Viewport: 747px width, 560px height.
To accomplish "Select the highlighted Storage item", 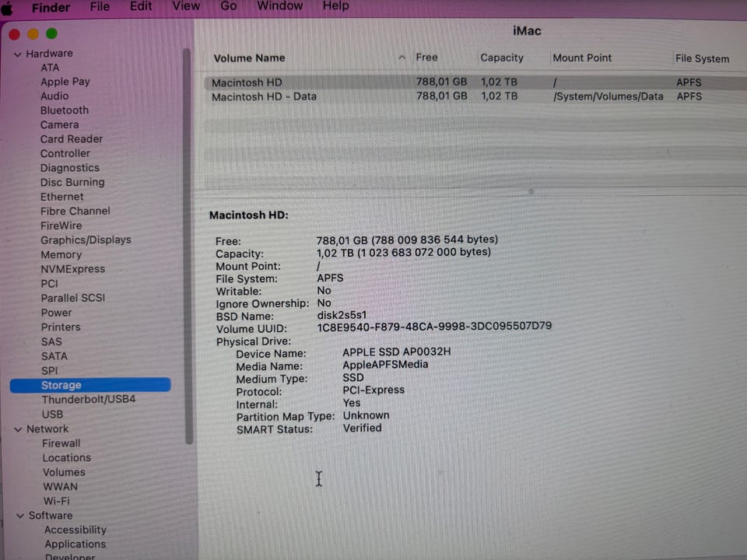I will pos(90,385).
